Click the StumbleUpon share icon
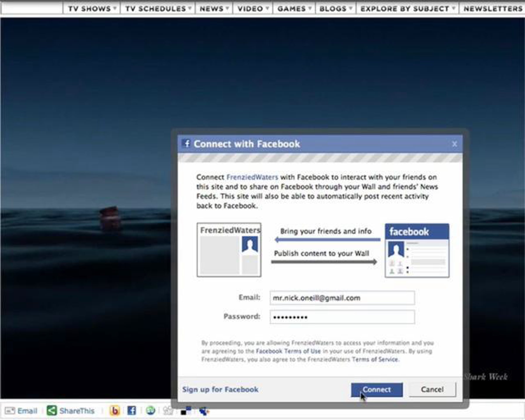The width and height of the screenshot is (525, 420). [x=150, y=411]
